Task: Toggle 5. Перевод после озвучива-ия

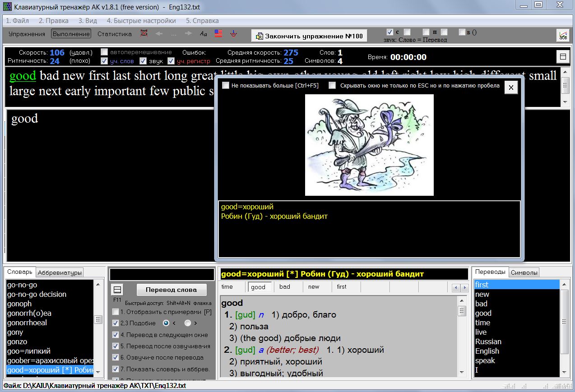Action: point(116,346)
